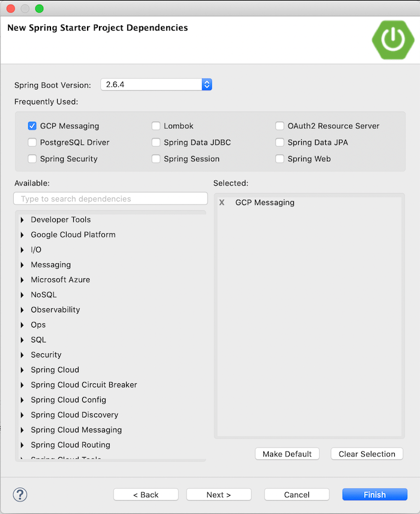The height and width of the screenshot is (514, 420).
Task: Remove GCP Messaging using the X icon
Action: (222, 203)
